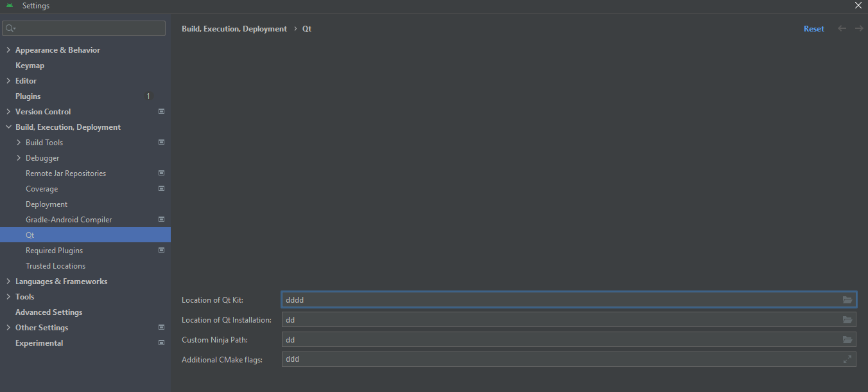Click the Android Studio logo in title bar

[x=9, y=6]
